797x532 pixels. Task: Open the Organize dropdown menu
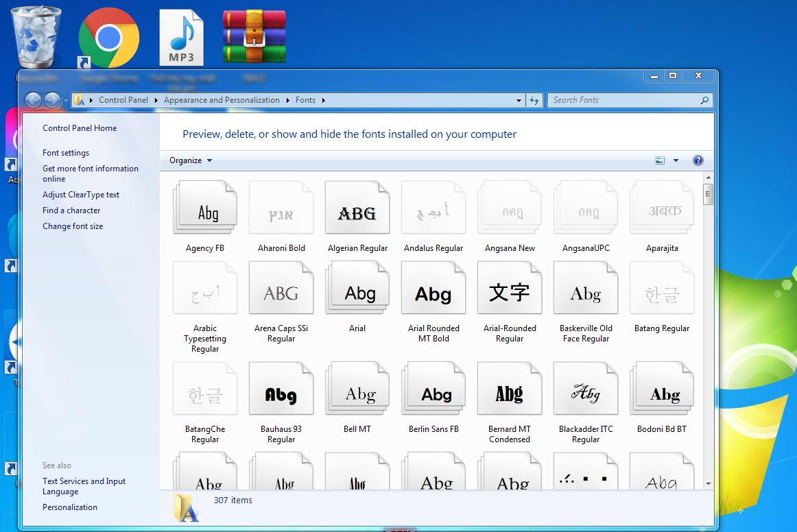tap(191, 160)
